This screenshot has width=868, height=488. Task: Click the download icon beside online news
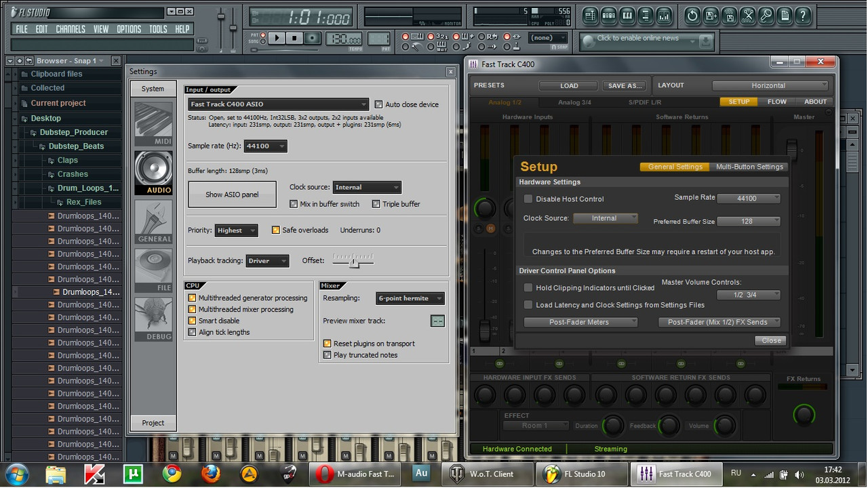point(706,41)
